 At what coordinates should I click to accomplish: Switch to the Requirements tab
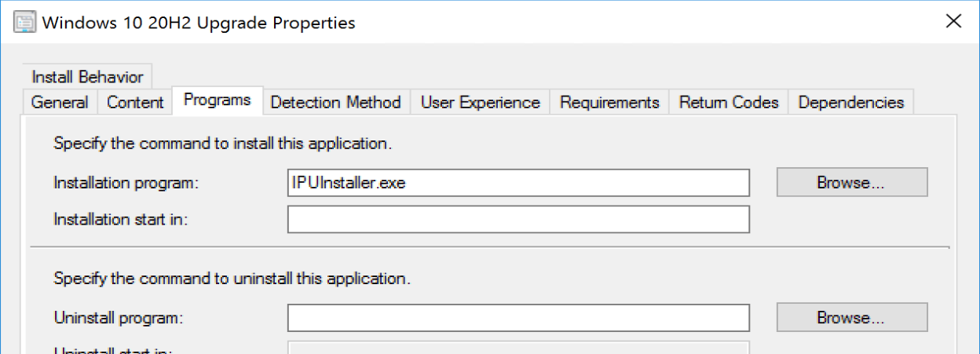(609, 102)
